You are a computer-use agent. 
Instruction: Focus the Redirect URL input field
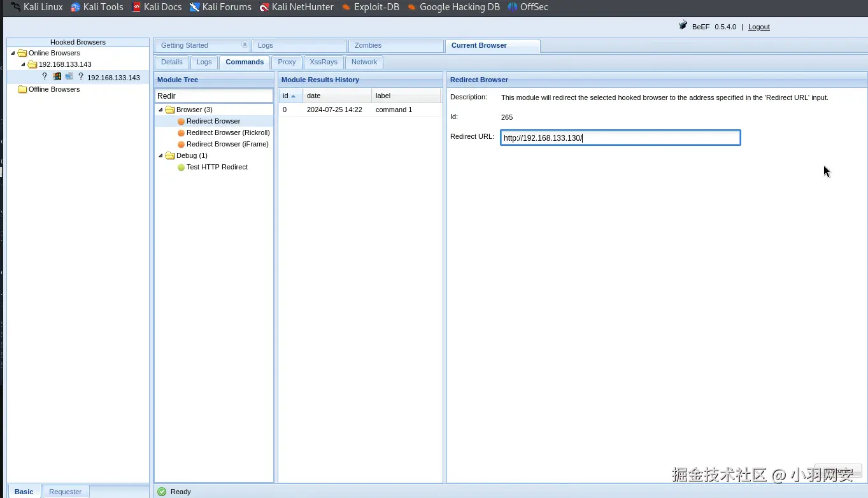620,138
